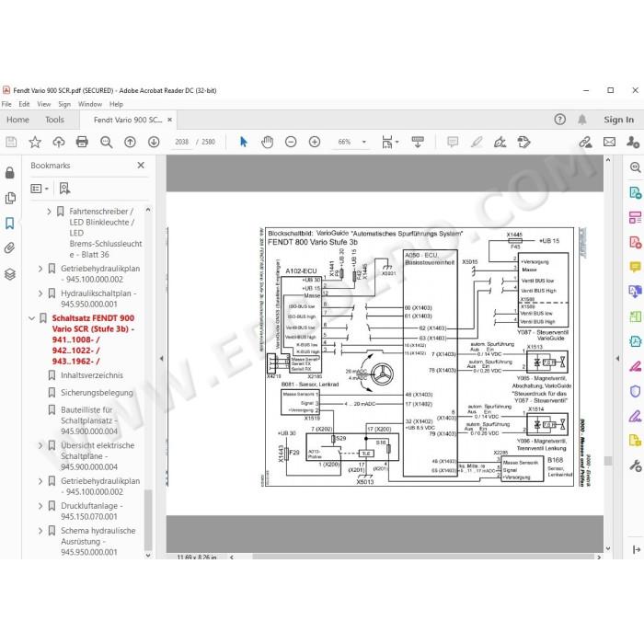The image size is (644, 644).
Task: Open the Find text magnifier tool
Action: (x=107, y=142)
